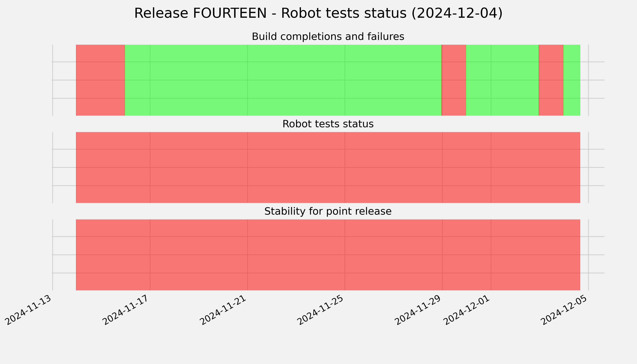Select the Robot tests status subplot title

coord(328,124)
